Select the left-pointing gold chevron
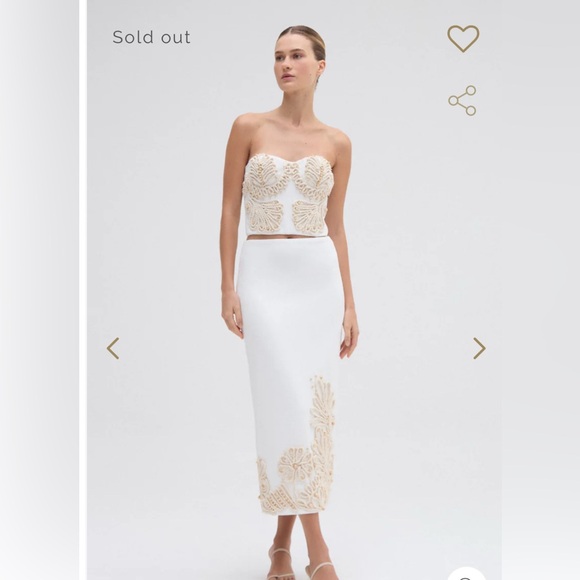Image resolution: width=580 pixels, height=580 pixels. (x=113, y=348)
